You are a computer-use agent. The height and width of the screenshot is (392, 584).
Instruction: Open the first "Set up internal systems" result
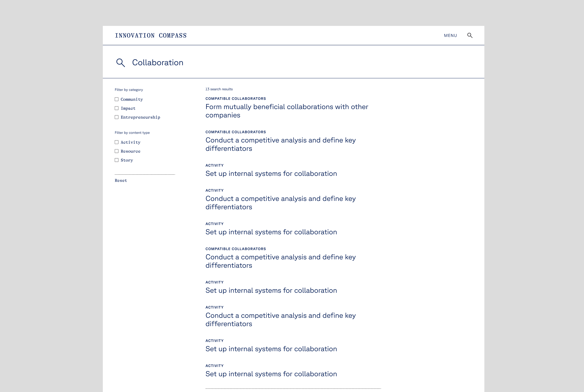pyautogui.click(x=271, y=173)
